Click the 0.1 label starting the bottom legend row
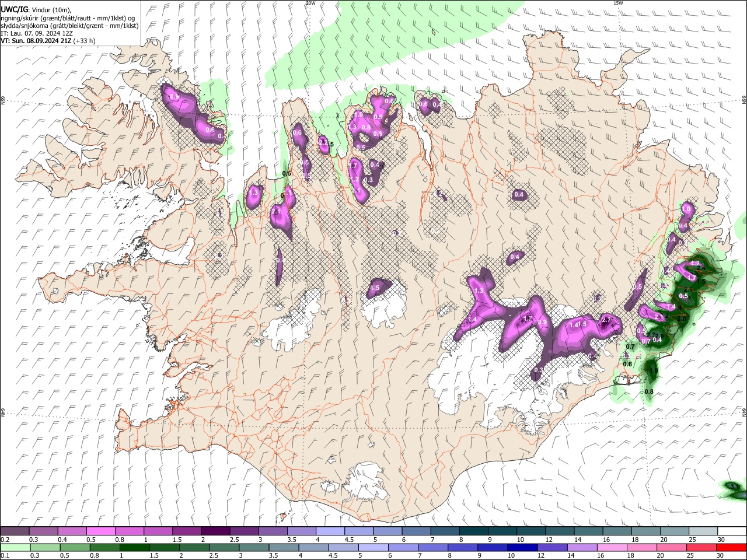The image size is (747, 560). click(x=5, y=556)
